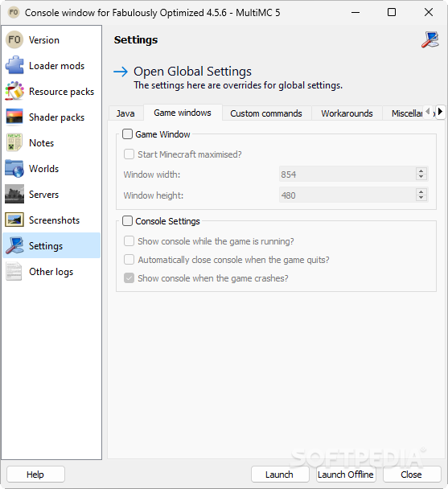Viewport: 448px width, 489px height.
Task: Select Shader packs label in sidebar
Action: (56, 117)
